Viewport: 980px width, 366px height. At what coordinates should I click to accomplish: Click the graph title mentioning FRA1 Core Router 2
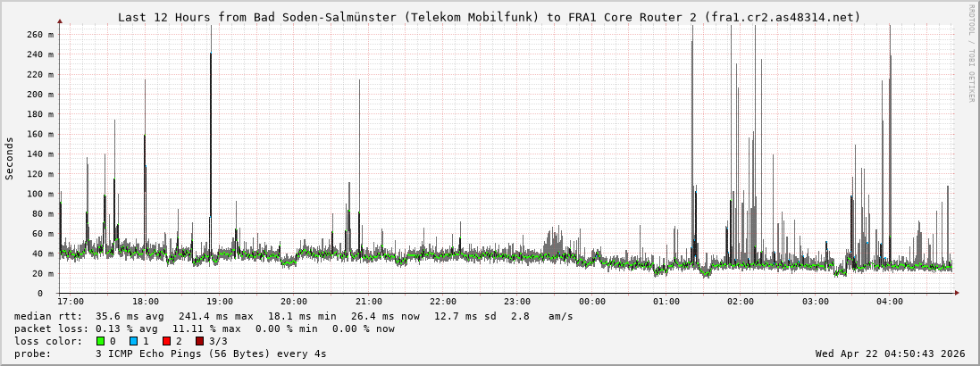click(x=490, y=17)
